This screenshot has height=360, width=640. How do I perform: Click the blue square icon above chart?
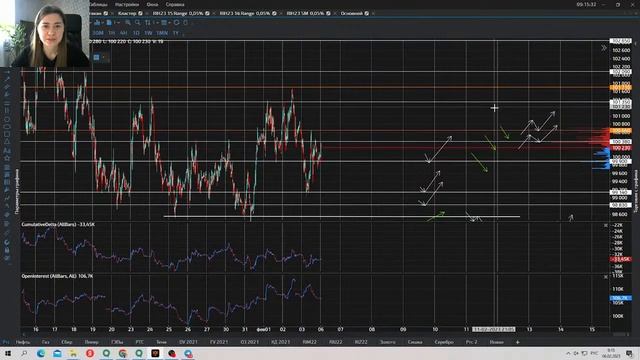coord(96,58)
